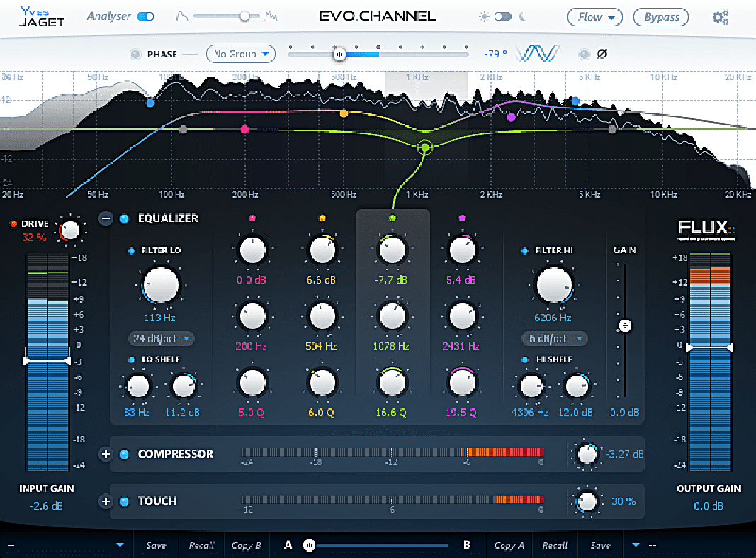The image size is (756, 558).
Task: Click the -2.6 dB input gain value
Action: point(46,506)
